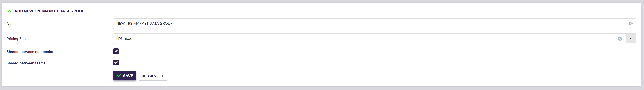Uncheck the Shared between teams checkbox
Image resolution: width=644 pixels, height=90 pixels.
tap(116, 62)
